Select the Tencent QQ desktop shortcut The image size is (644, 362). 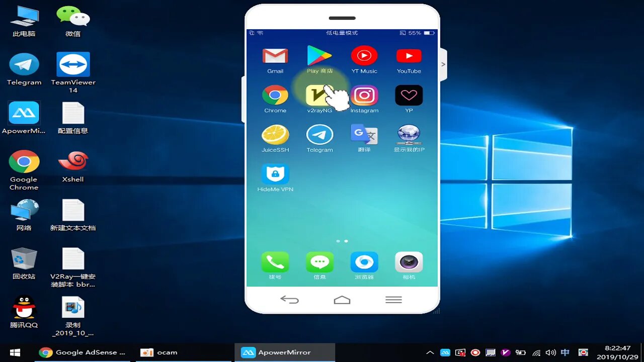(x=24, y=312)
